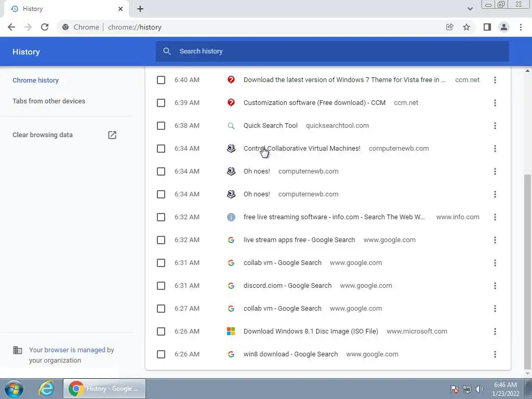The width and height of the screenshot is (532, 399).
Task: Open the 'browser is managed' link
Action: point(75,350)
